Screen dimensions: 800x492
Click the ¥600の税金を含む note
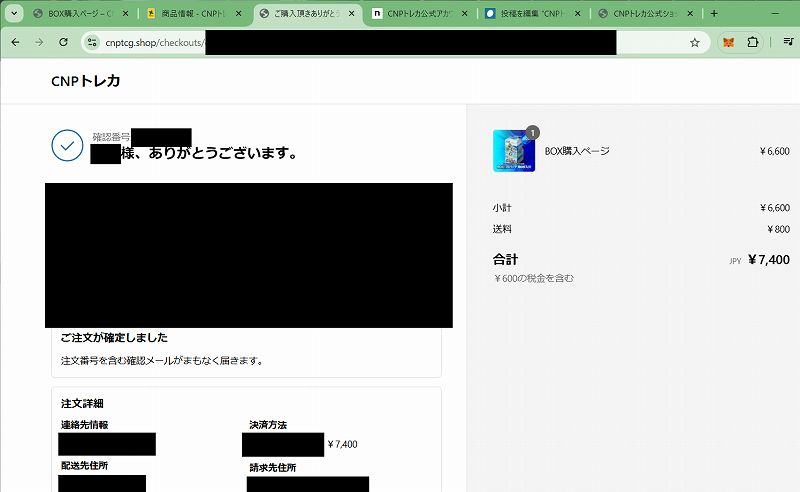pos(534,278)
